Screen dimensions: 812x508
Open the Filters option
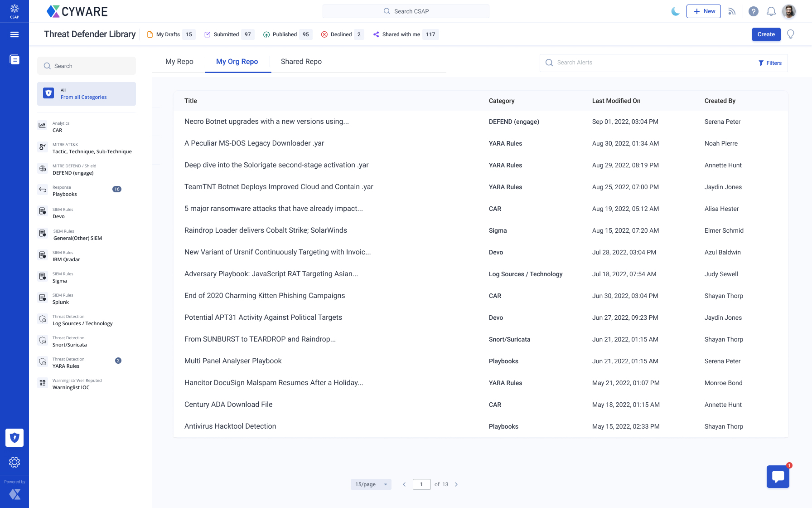pyautogui.click(x=770, y=63)
